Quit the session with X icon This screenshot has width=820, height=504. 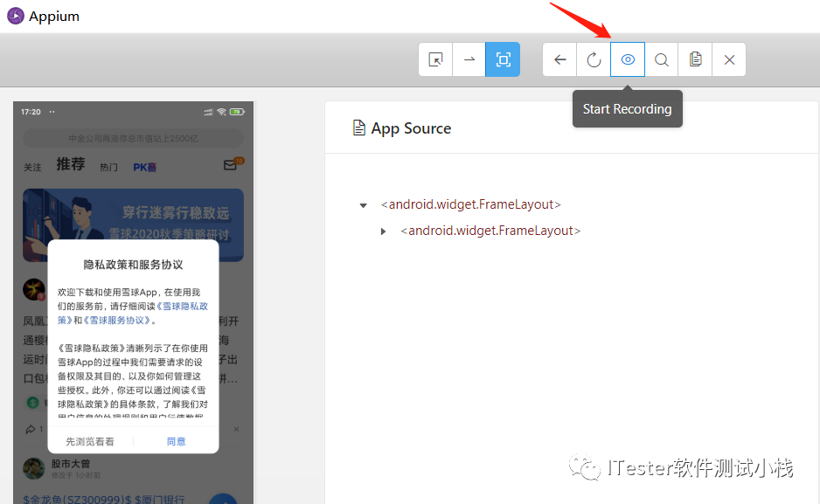pyautogui.click(x=729, y=59)
